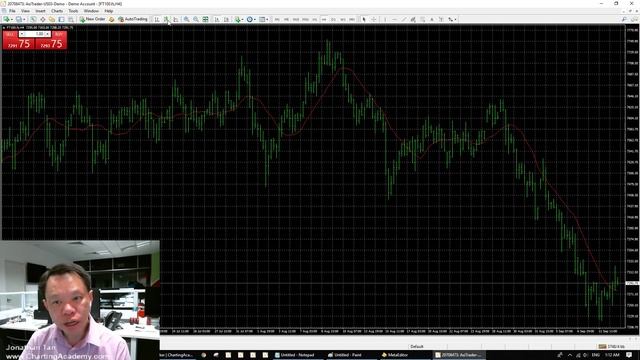Switch to Bar Chart display
640x360 pixels.
point(157,19)
